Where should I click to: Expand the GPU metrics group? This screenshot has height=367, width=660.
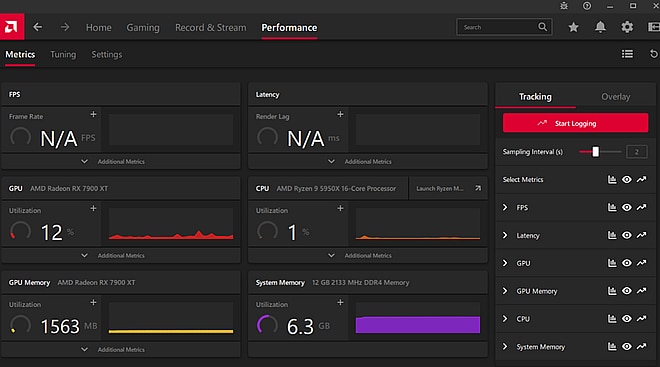tap(505, 263)
